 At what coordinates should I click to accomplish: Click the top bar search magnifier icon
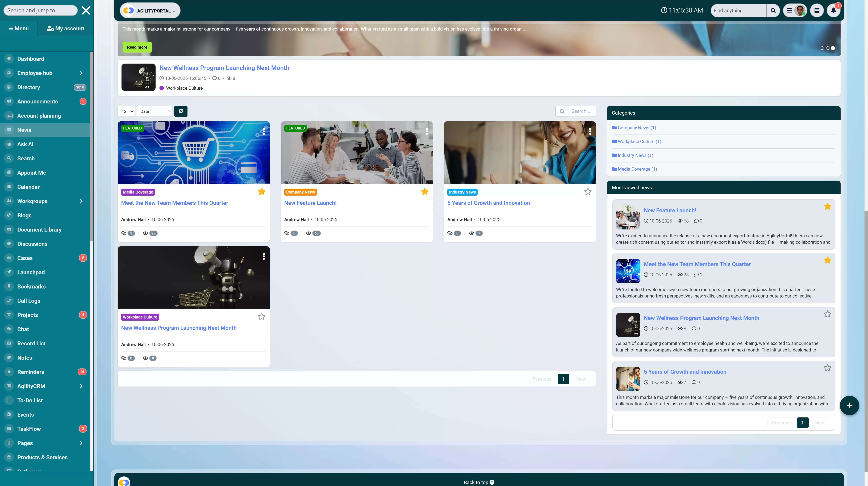[x=773, y=10]
